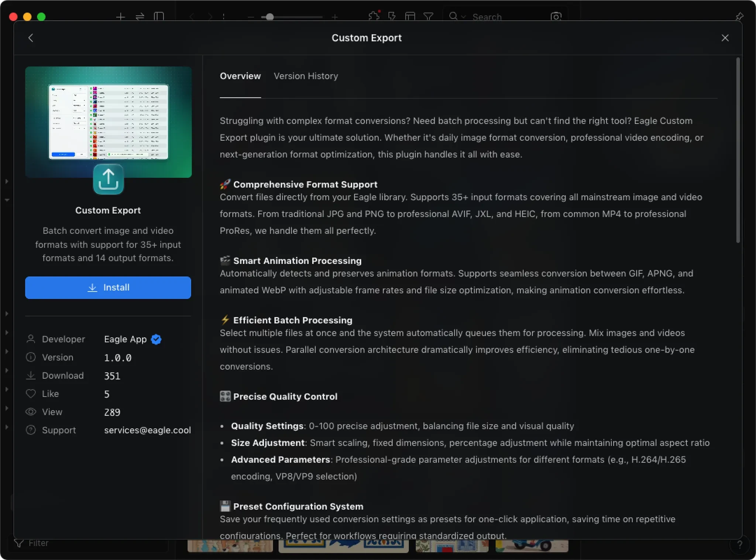The height and width of the screenshot is (560, 756).
Task: Click the services@eagle.cool support email
Action: coord(148,430)
